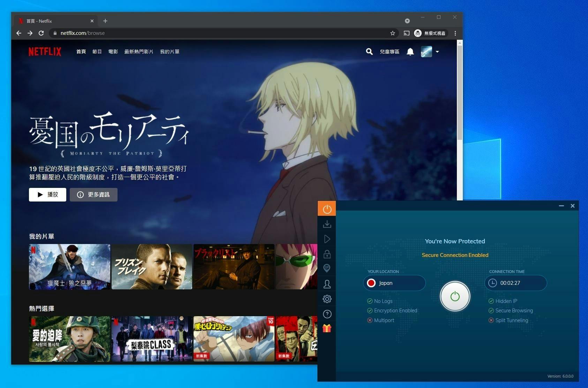Click the Multiport status item
Image resolution: width=588 pixels, height=388 pixels.
point(380,320)
